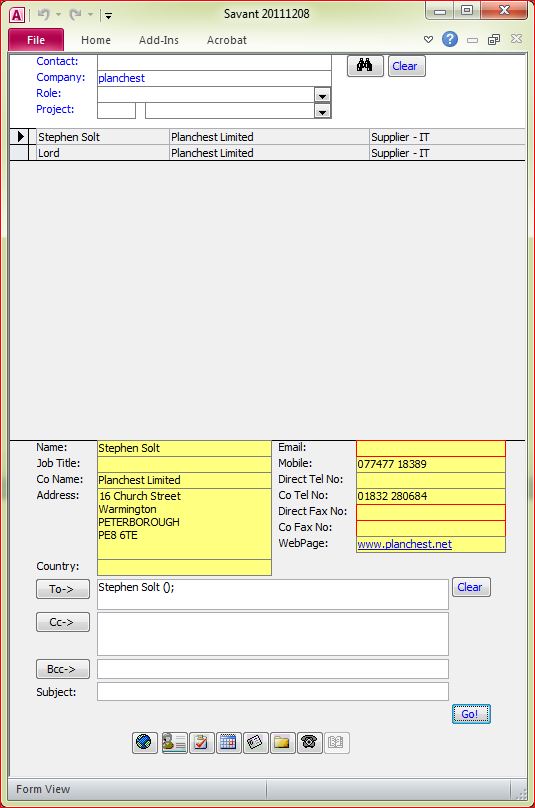Click the Subject input field
535x808 pixels.
tap(273, 692)
